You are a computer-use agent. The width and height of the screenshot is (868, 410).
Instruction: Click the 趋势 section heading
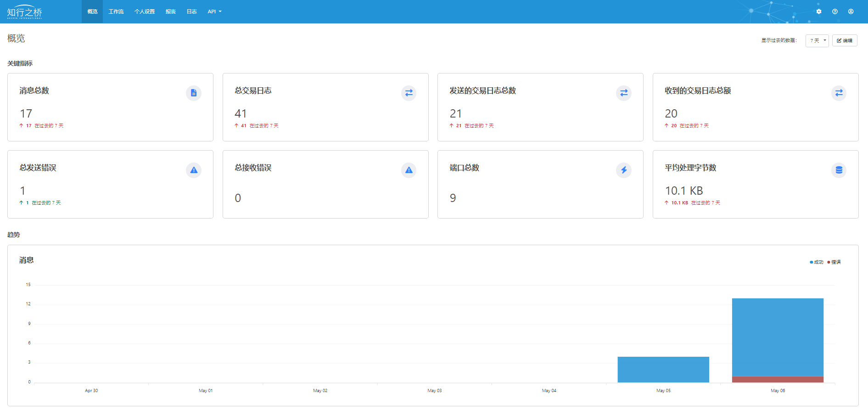[13, 235]
